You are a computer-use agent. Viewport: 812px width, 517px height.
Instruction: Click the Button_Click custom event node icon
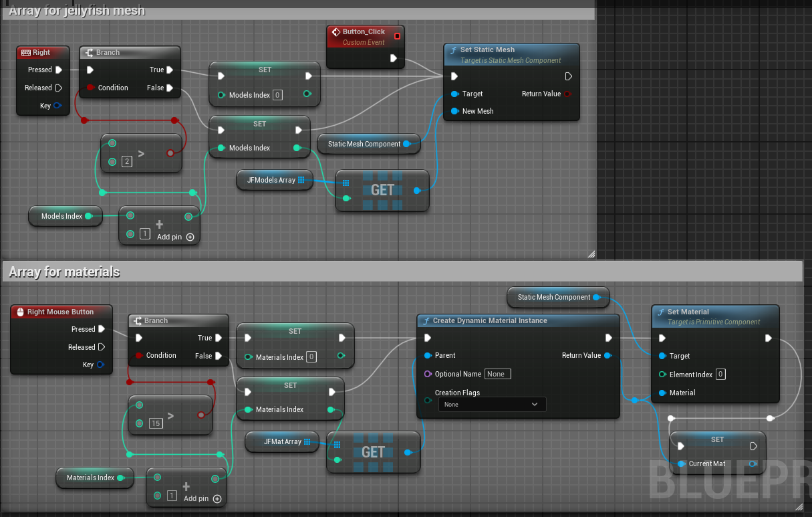pyautogui.click(x=336, y=32)
